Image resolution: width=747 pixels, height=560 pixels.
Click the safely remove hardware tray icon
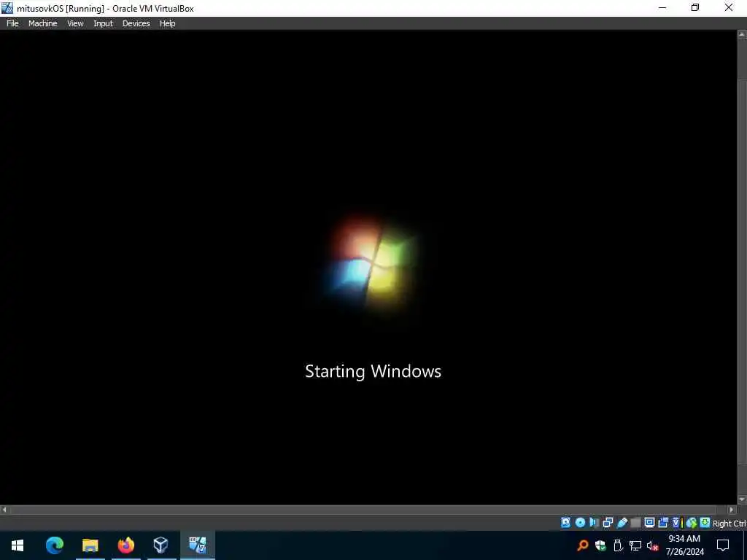coord(618,545)
